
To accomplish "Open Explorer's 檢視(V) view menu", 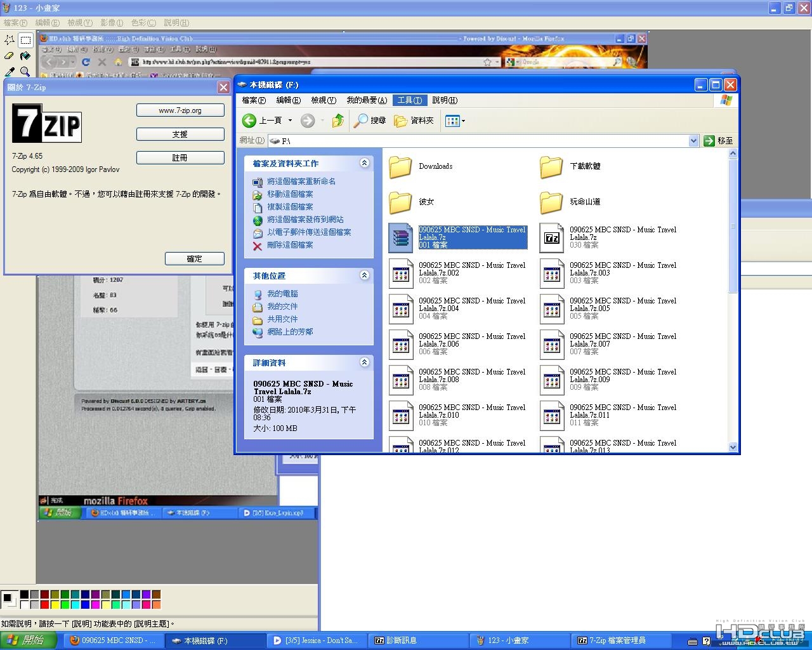I will 324,100.
